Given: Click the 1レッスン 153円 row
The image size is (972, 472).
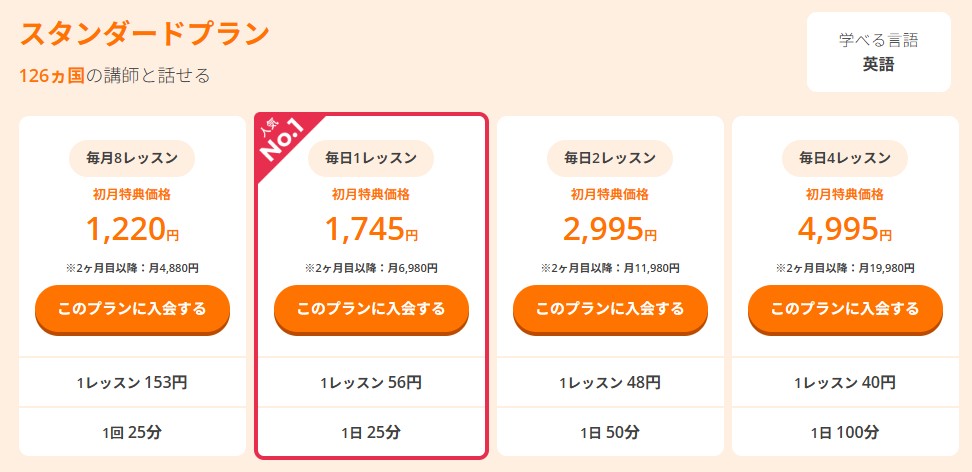Looking at the screenshot, I should [132, 383].
